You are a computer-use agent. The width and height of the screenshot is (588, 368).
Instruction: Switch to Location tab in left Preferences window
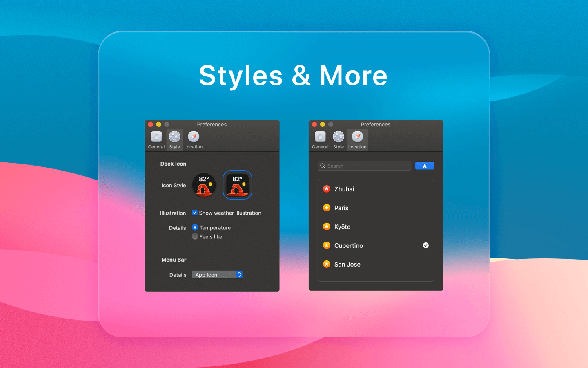193,140
